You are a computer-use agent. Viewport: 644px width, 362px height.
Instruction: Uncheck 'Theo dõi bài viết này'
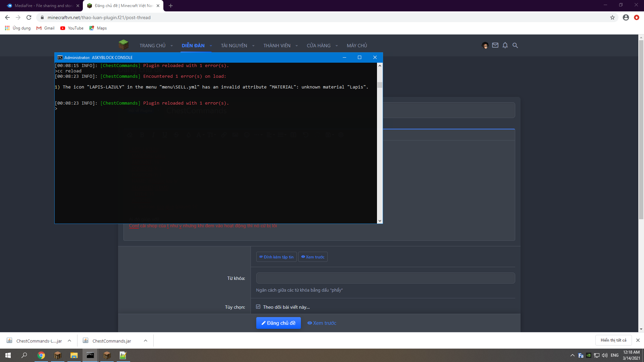(x=258, y=307)
